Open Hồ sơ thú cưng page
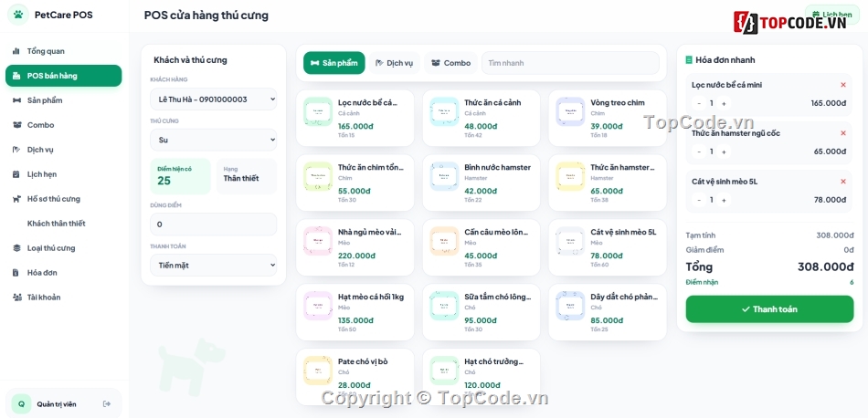 point(64,198)
